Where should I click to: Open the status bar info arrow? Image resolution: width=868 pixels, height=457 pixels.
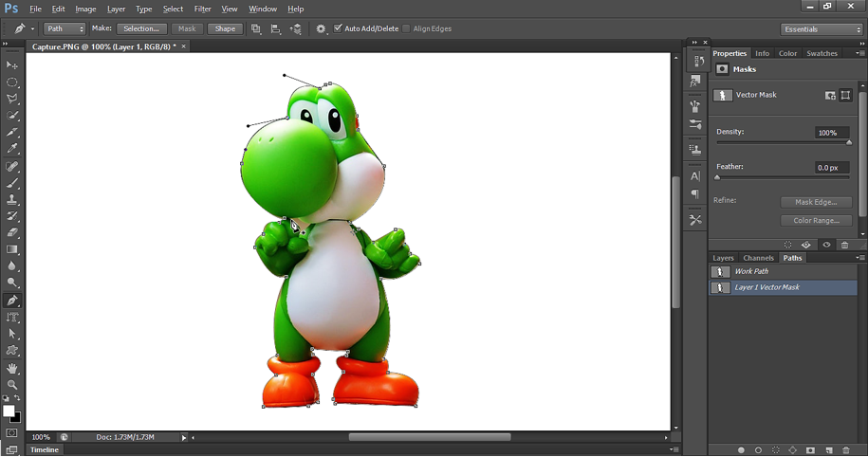pyautogui.click(x=184, y=437)
